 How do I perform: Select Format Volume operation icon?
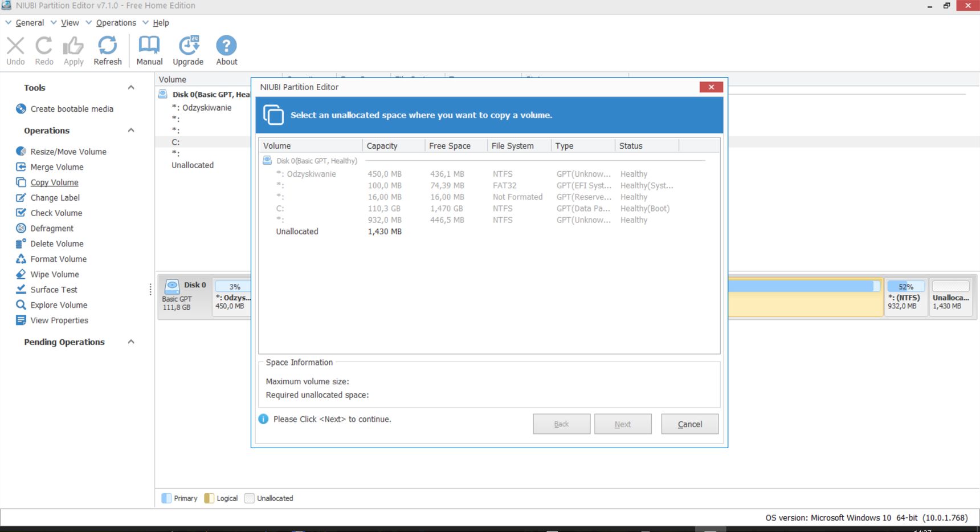pos(21,259)
